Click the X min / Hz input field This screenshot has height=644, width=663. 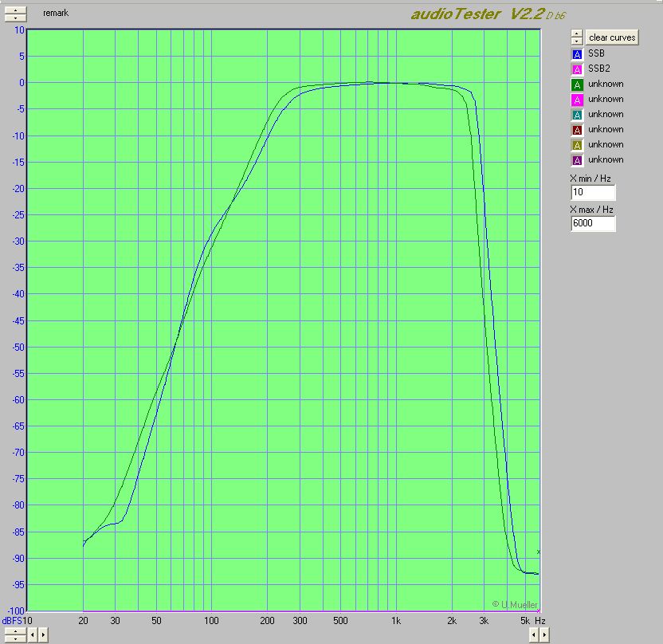593,193
